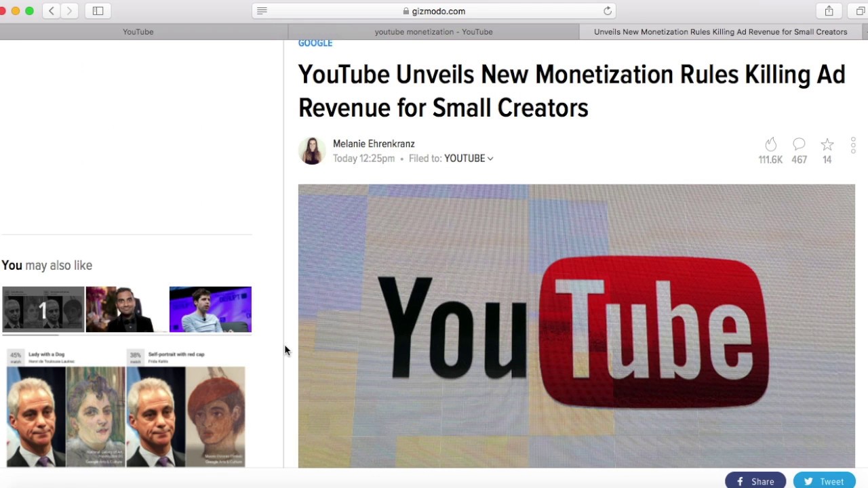Open third recommended thumbnail with purple stage
This screenshot has width=868, height=488.
[x=210, y=309]
